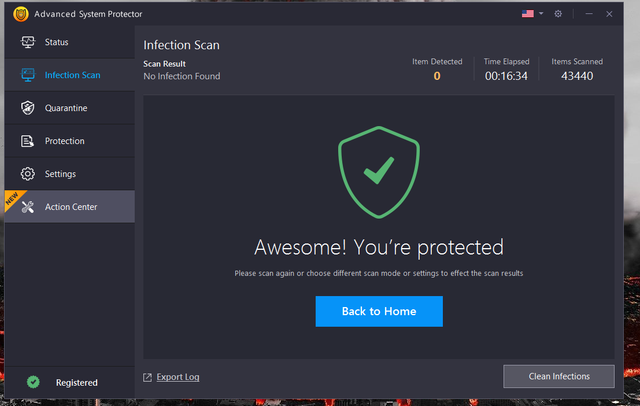Click the Settings gear icon in sidebar
The height and width of the screenshot is (406, 640).
tap(28, 174)
